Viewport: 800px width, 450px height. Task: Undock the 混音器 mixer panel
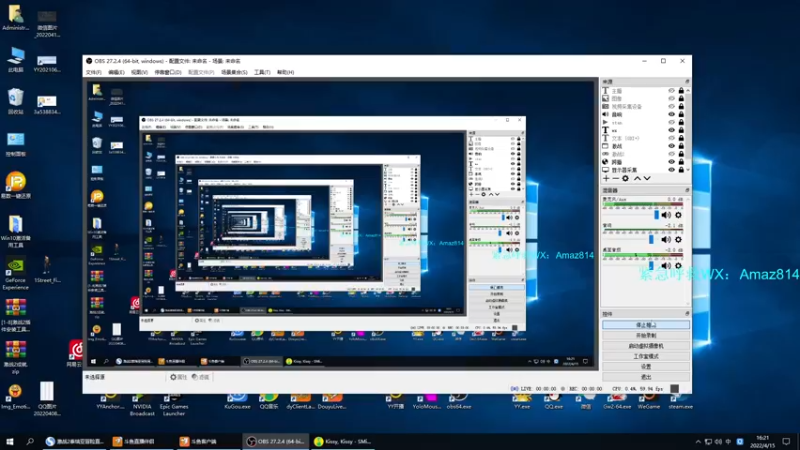click(x=687, y=190)
